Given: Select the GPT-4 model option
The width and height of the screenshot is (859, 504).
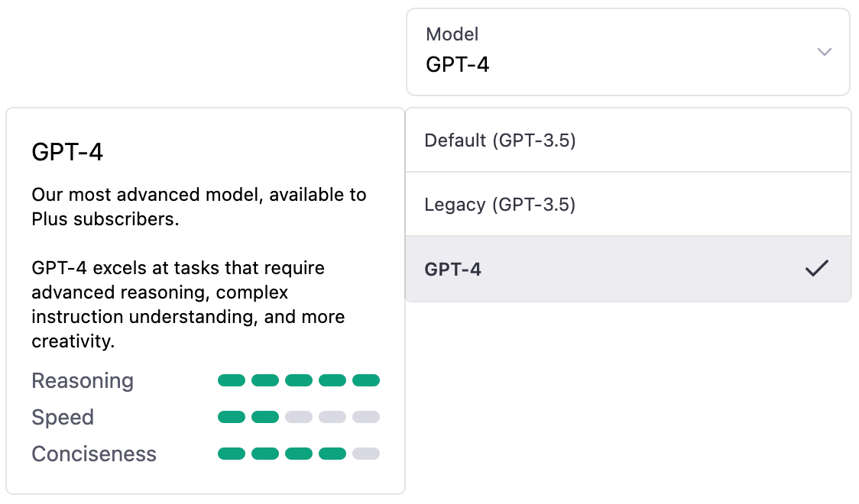Looking at the screenshot, I should tap(627, 269).
